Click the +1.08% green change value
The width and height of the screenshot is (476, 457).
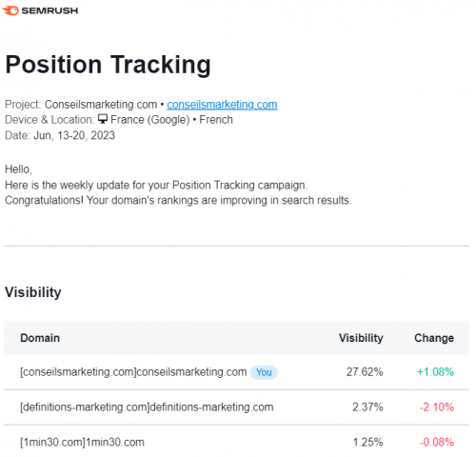[435, 372]
